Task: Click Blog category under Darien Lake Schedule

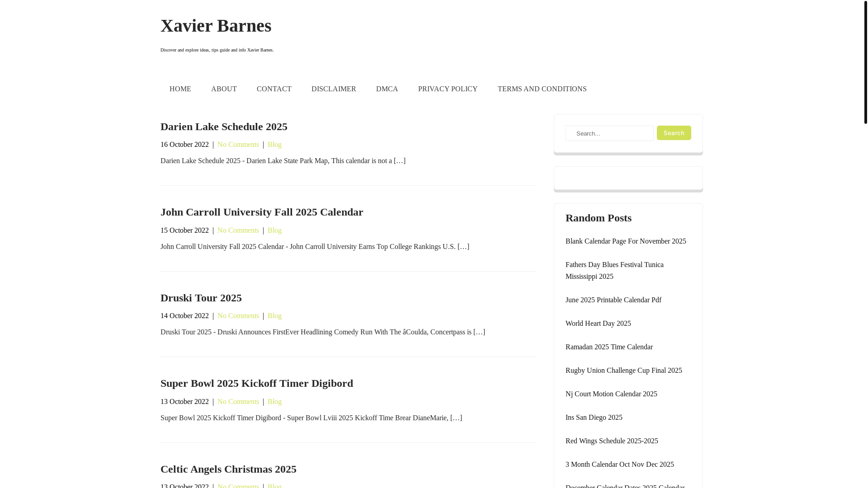Action: [x=274, y=145]
